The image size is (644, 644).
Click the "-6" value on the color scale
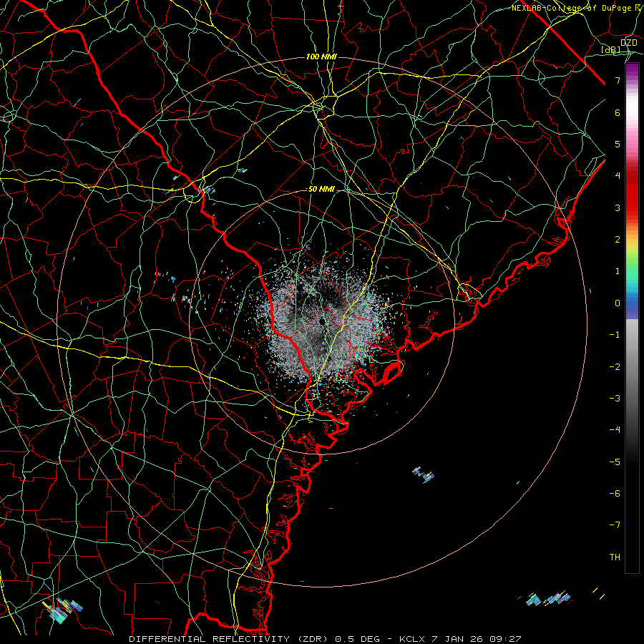[615, 493]
